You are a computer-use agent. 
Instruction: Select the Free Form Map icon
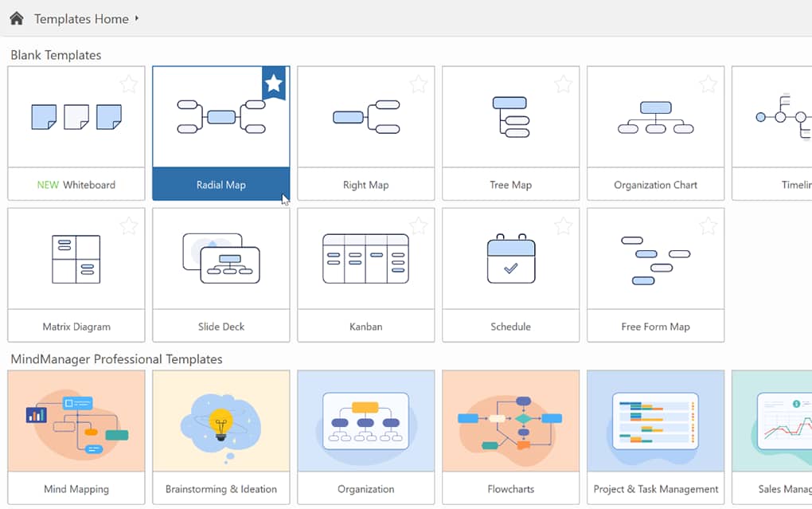point(656,259)
